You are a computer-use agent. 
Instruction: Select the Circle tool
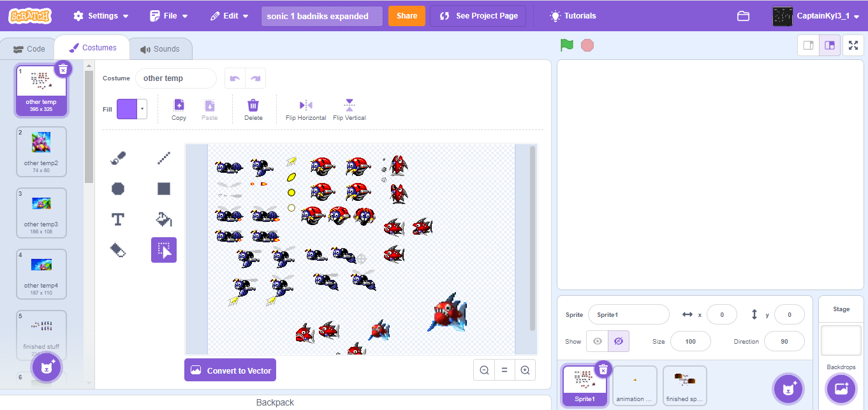click(x=118, y=189)
